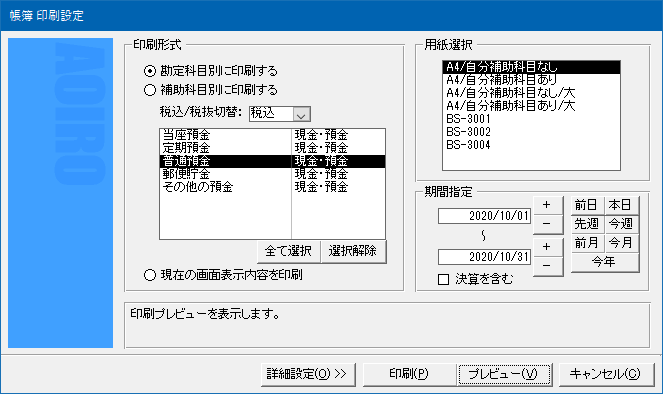Click the start date field 2020/10/01
The width and height of the screenshot is (663, 394).
484,216
